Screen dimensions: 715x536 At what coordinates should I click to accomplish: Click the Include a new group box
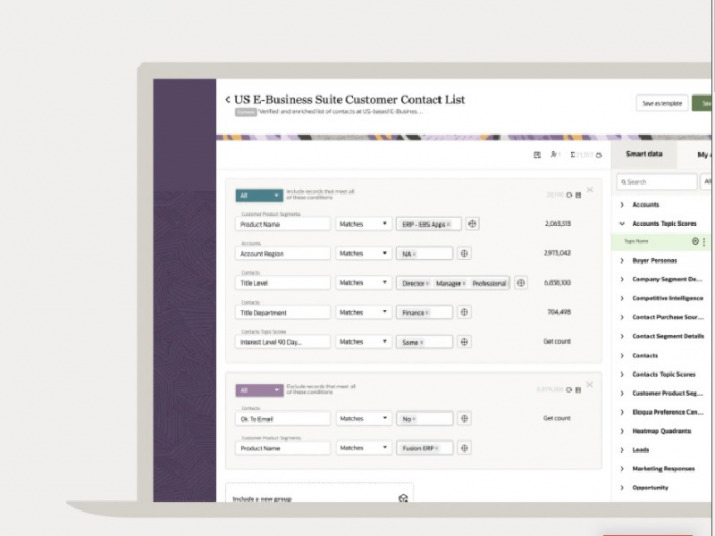320,493
